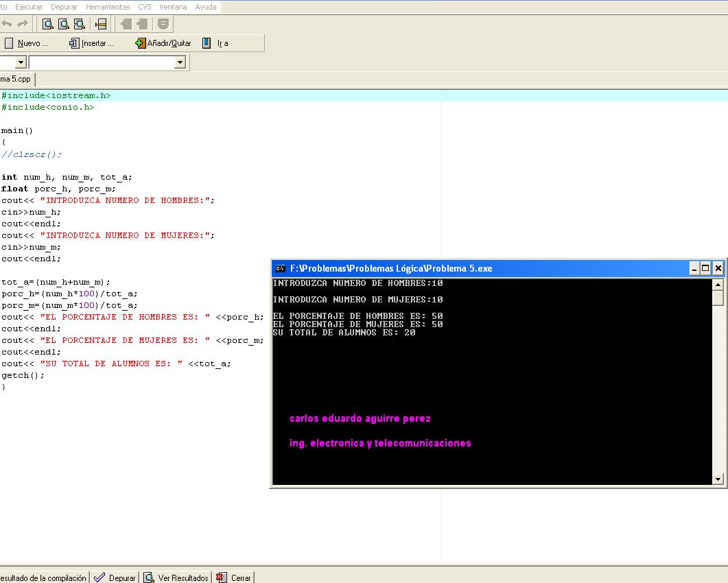The width and height of the screenshot is (728, 583).
Task: Open the Ventana menu
Action: pyautogui.click(x=173, y=7)
